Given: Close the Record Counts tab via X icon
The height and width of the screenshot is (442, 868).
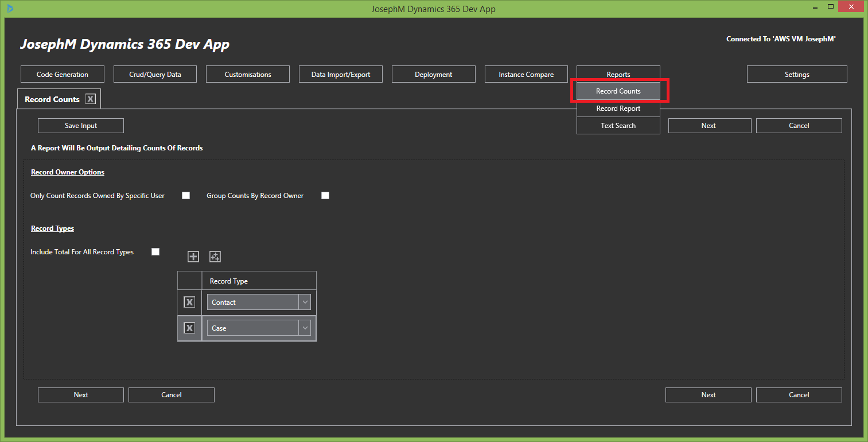Looking at the screenshot, I should click(x=91, y=99).
